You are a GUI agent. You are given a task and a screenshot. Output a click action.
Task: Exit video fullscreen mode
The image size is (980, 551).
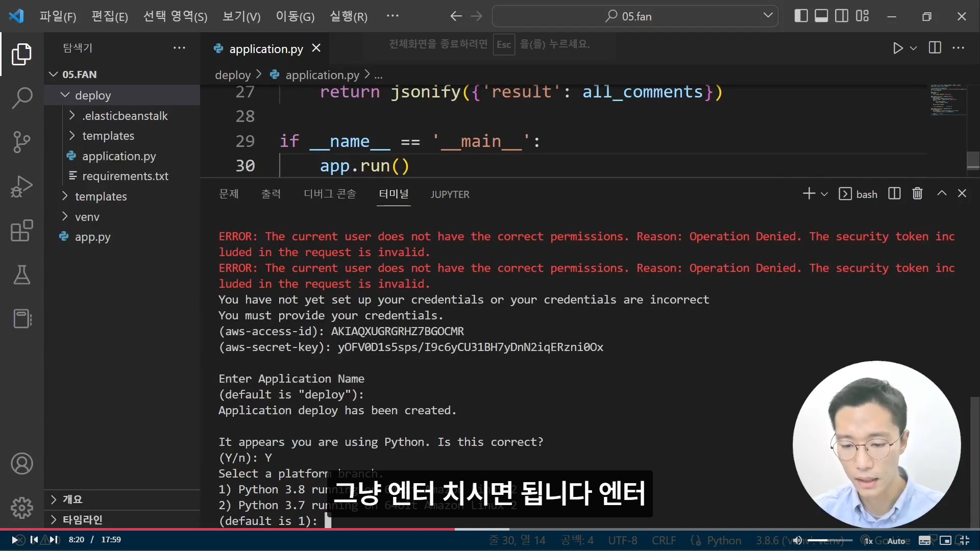(x=964, y=541)
